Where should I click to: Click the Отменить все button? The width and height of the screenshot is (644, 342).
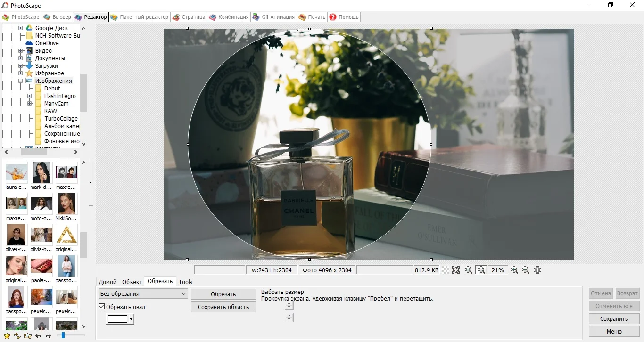[x=614, y=306]
